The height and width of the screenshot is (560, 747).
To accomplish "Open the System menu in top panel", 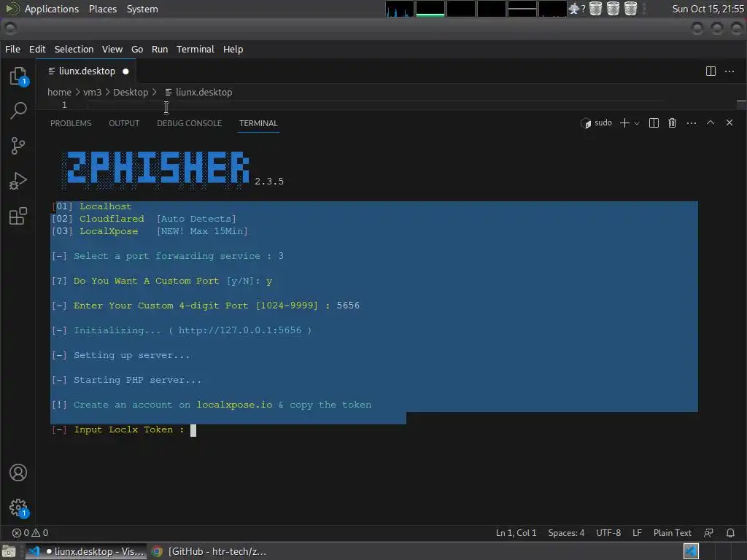I will pos(142,9).
